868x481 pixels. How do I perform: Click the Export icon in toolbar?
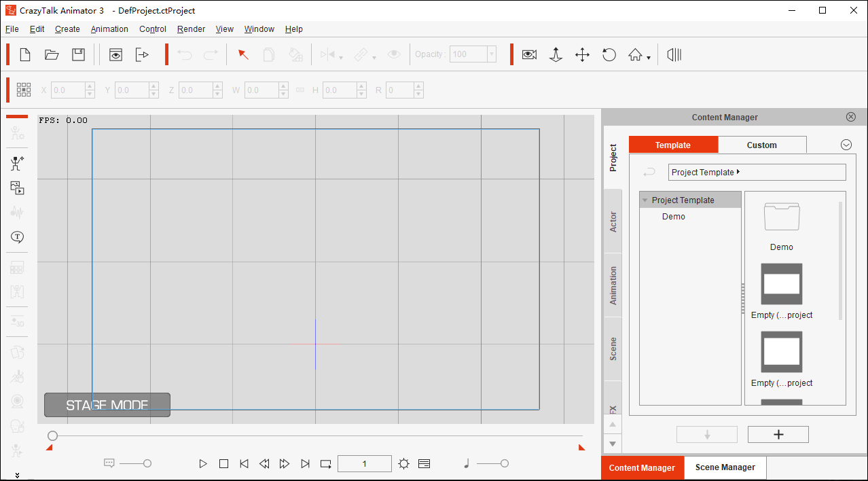click(142, 55)
